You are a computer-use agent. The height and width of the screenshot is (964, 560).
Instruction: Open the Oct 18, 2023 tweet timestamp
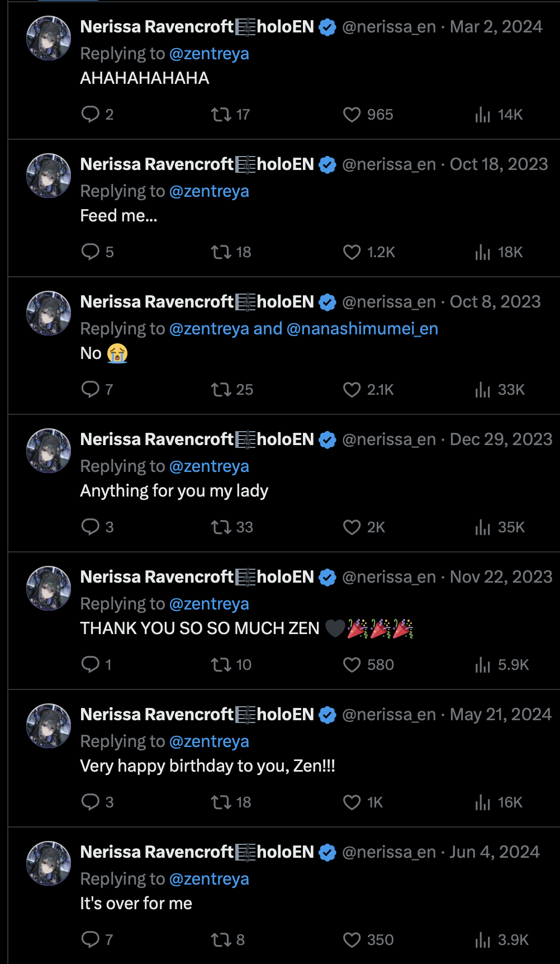click(x=499, y=164)
